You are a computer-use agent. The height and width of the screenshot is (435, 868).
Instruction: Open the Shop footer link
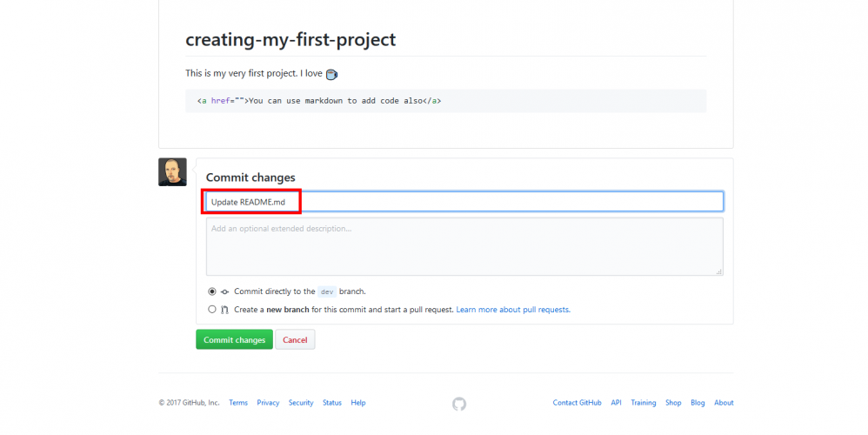pyautogui.click(x=673, y=402)
